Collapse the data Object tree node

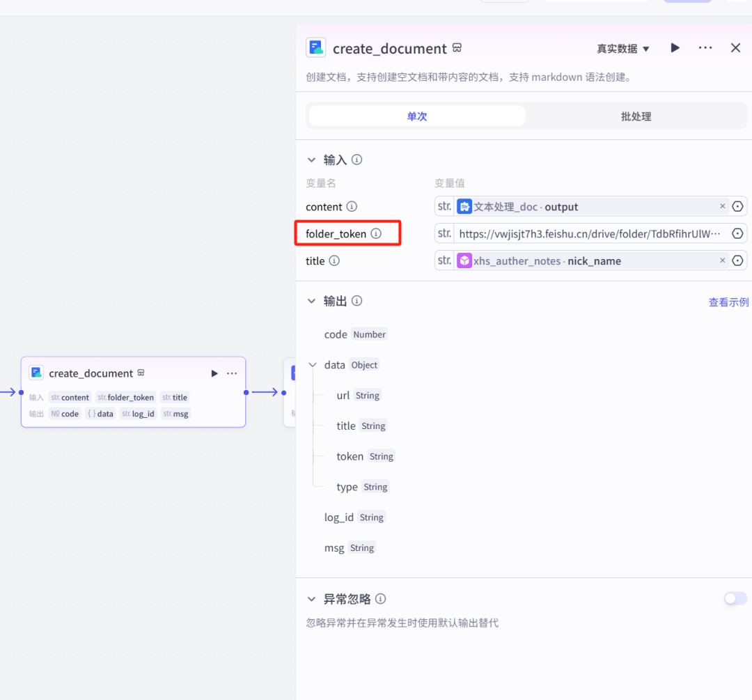click(x=313, y=365)
